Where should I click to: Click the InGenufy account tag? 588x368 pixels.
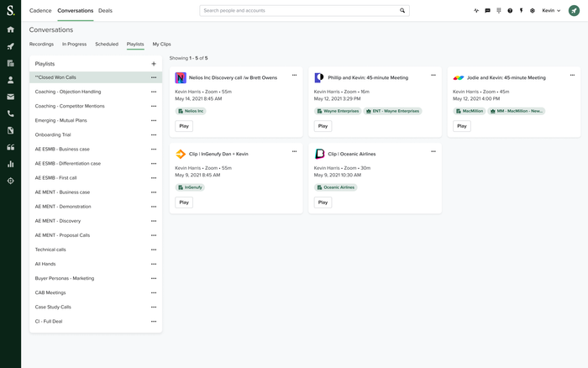(x=190, y=187)
